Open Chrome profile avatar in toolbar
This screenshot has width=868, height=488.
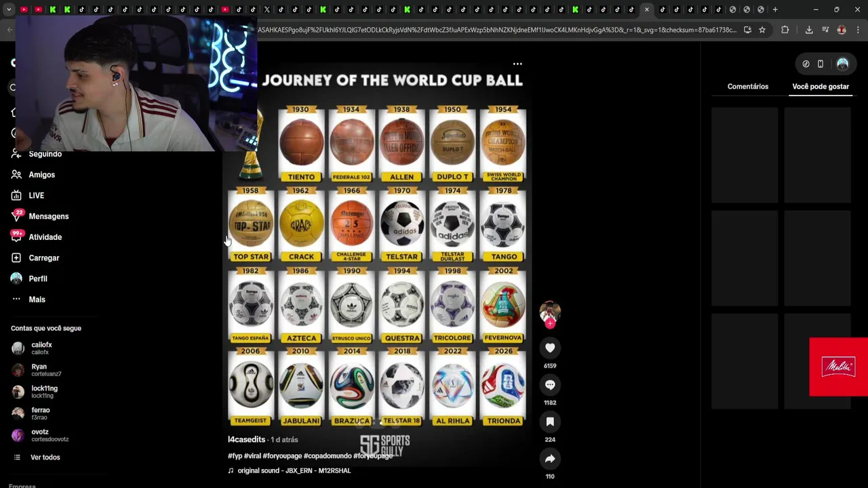(842, 30)
